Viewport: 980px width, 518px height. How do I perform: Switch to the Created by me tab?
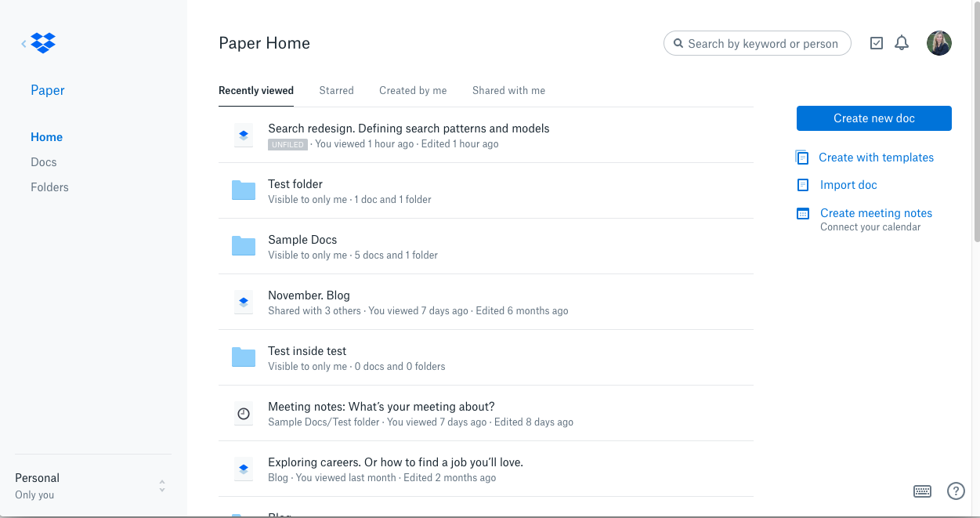coord(413,91)
